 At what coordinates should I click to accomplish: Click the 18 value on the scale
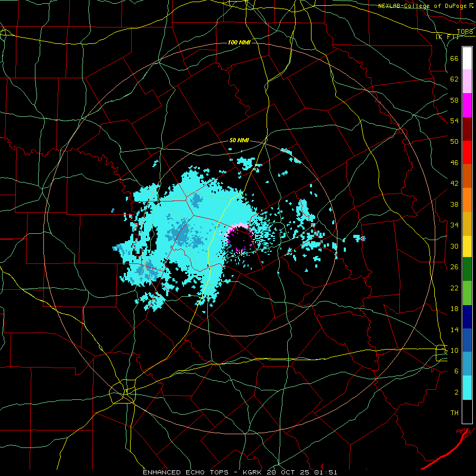coord(454,309)
